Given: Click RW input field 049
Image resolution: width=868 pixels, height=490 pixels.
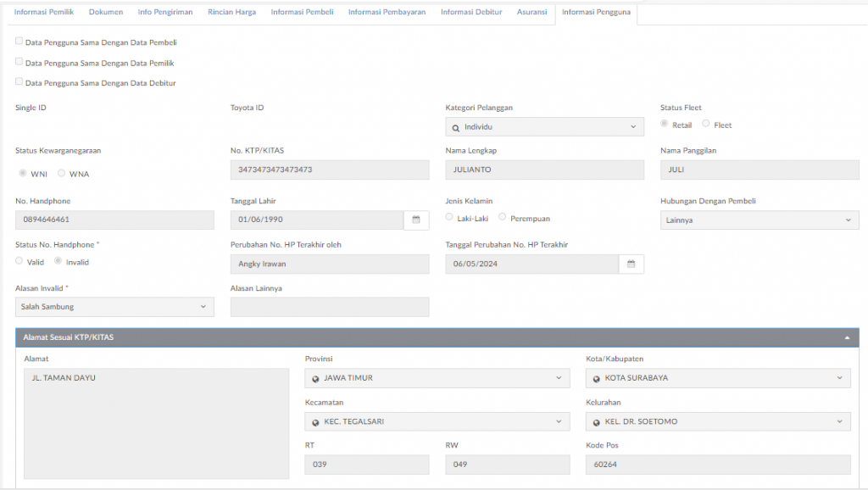Looking at the screenshot, I should click(x=508, y=465).
